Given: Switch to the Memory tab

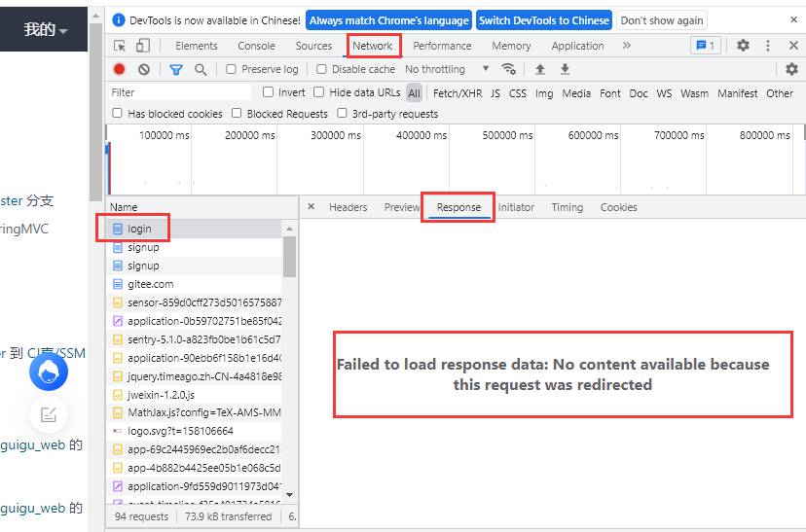Looking at the screenshot, I should click(511, 46).
